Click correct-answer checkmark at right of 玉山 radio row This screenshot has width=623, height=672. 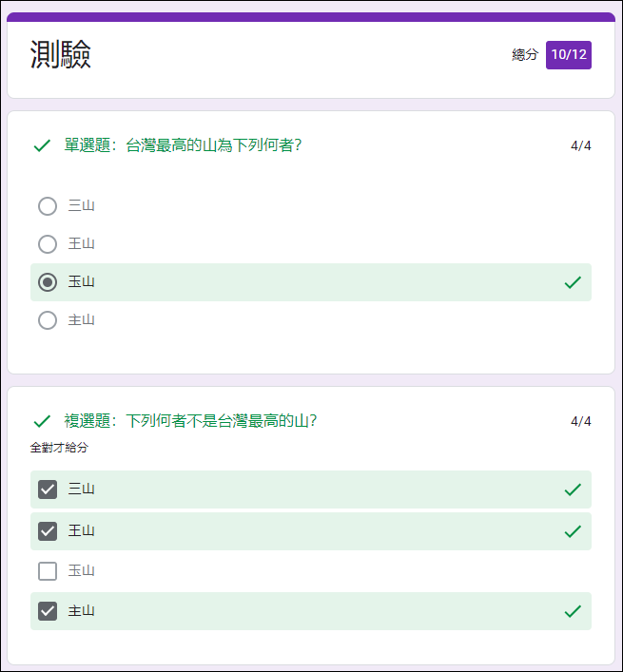pyautogui.click(x=573, y=282)
